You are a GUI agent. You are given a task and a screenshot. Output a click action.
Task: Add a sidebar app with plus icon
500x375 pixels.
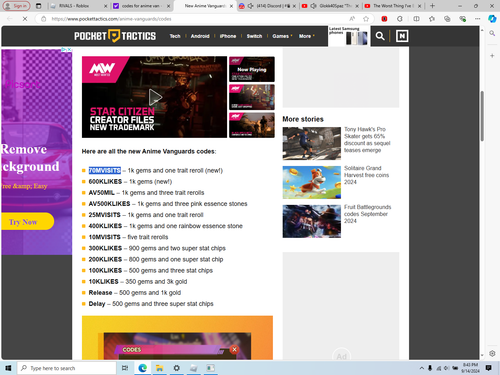click(492, 56)
